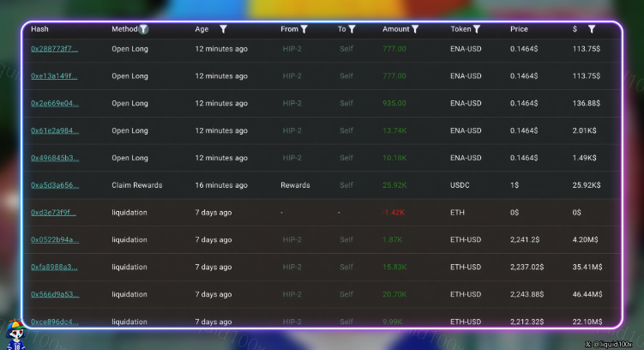Click the 4.20M$ value cell
This screenshot has height=350, width=644.
[x=585, y=240]
